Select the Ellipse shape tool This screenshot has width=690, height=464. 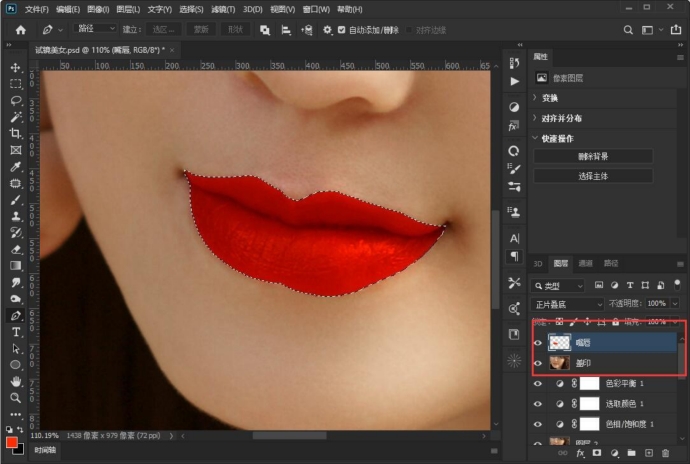tap(16, 365)
